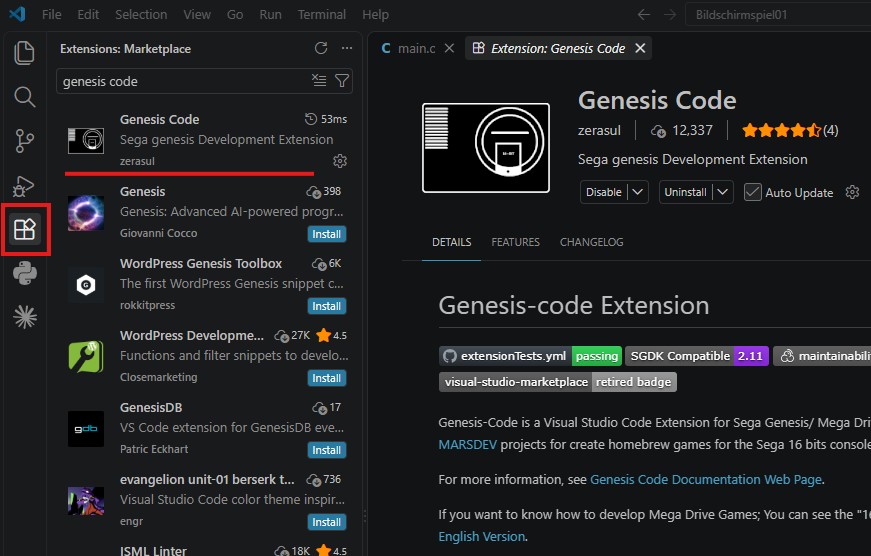Screen dimensions: 871x556
Task: Open the starburst icon below Python
Action: [x=24, y=318]
